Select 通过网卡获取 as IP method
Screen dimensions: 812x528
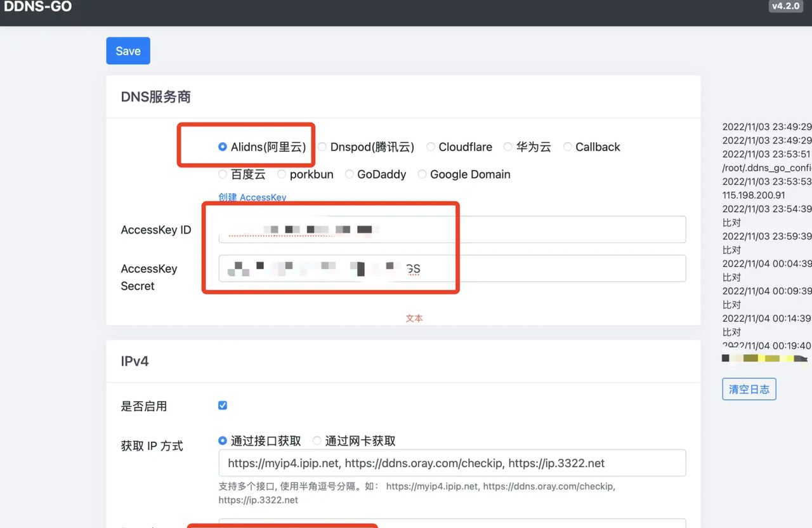[x=317, y=440]
